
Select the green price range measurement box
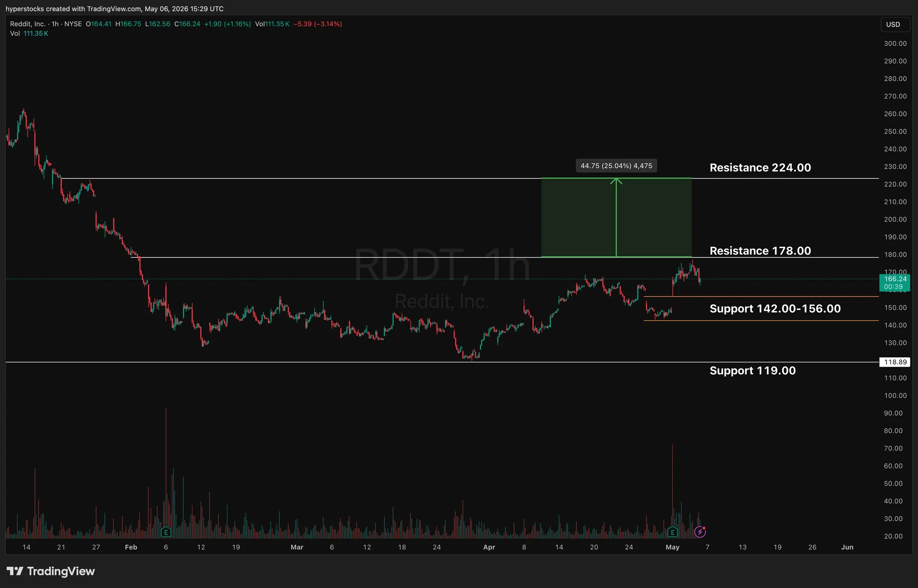[x=616, y=218]
